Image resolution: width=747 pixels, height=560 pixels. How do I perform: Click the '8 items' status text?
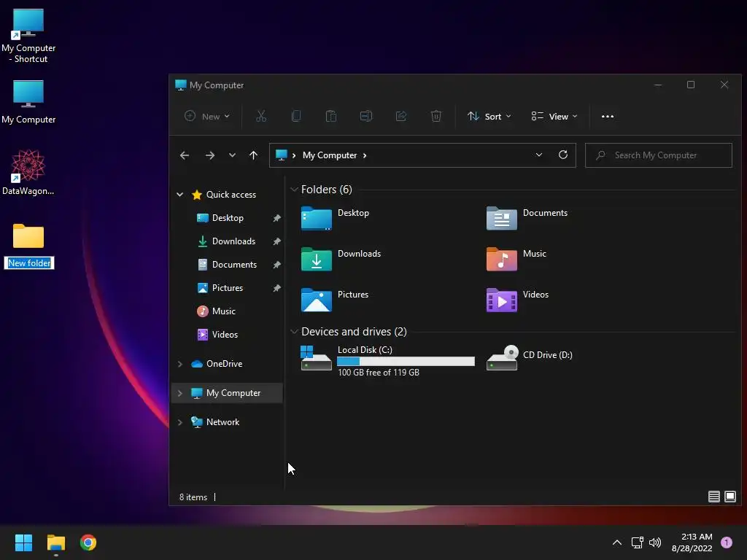(x=193, y=497)
